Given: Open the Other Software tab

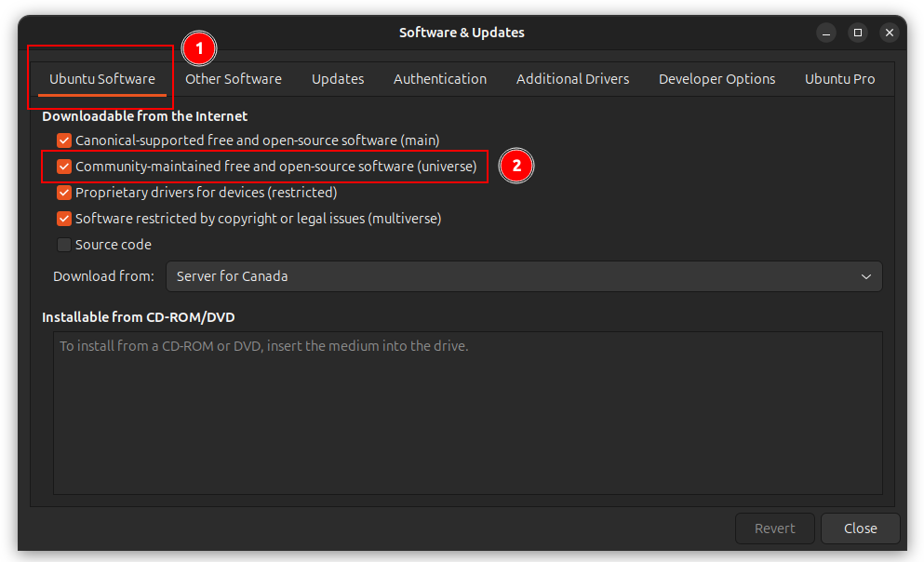Looking at the screenshot, I should [x=233, y=78].
